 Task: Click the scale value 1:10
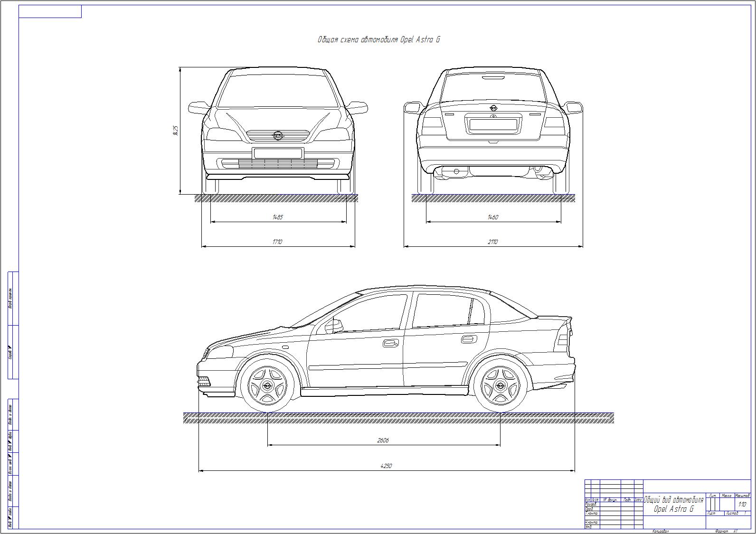pyautogui.click(x=742, y=505)
